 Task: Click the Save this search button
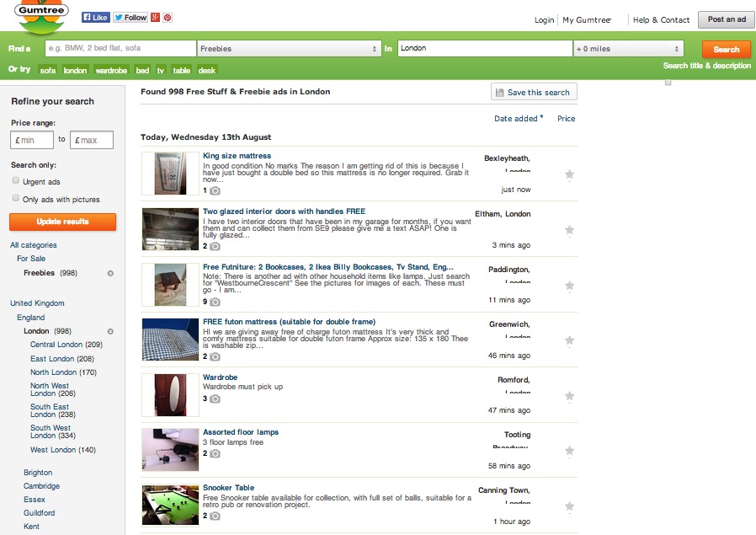point(533,93)
